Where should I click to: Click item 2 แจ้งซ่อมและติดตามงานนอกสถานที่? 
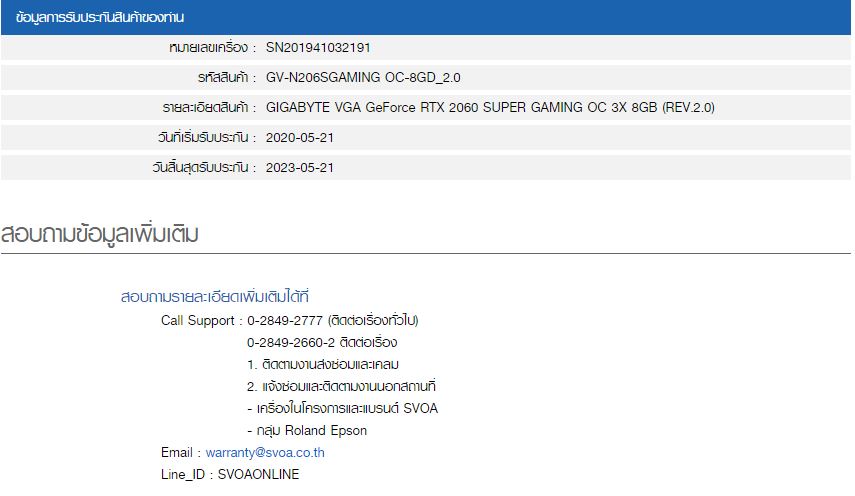click(341, 386)
